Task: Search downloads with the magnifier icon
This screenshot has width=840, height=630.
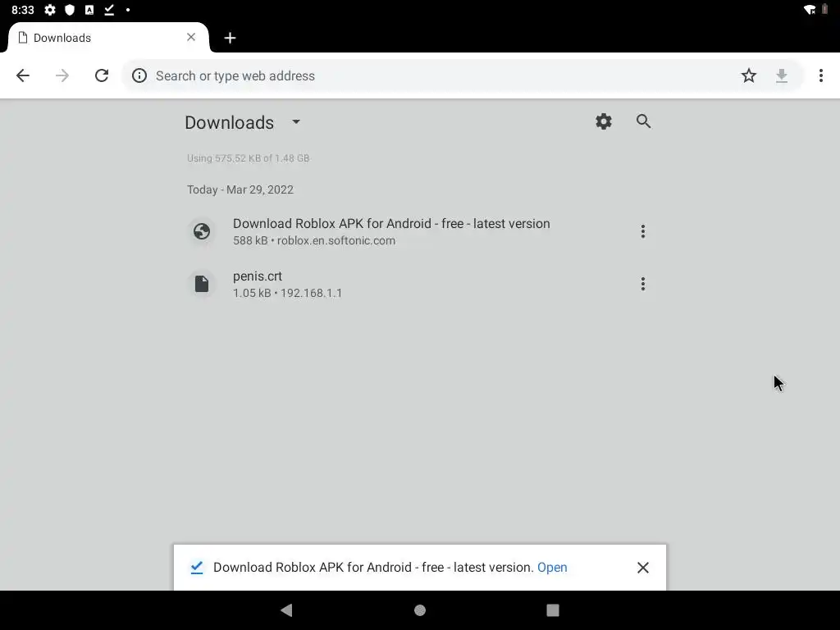Action: 643,121
